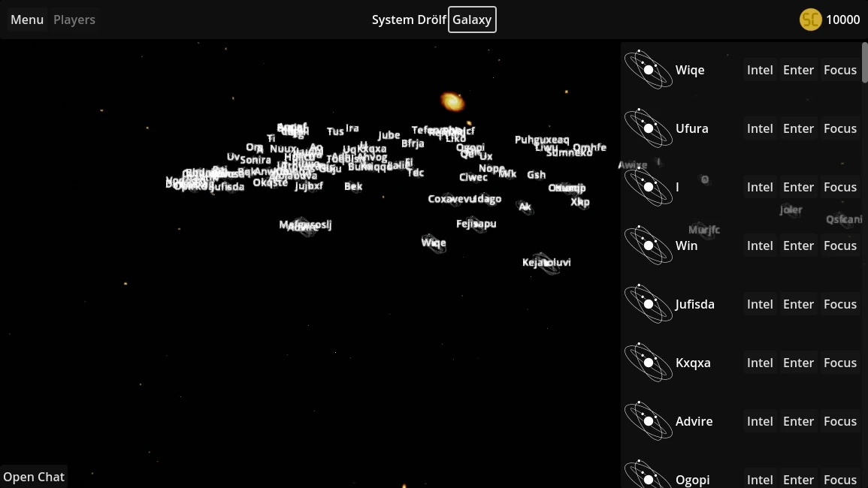Click the system list scrollbar

(x=865, y=62)
